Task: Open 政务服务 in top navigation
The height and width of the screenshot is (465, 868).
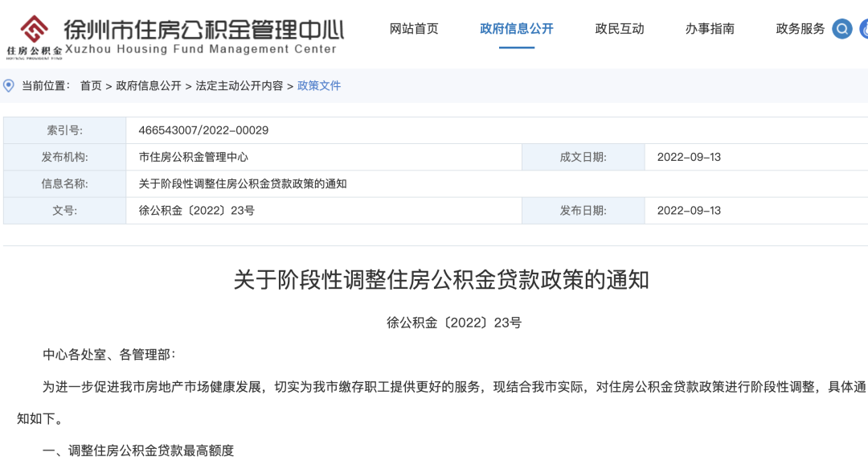Action: 800,29
